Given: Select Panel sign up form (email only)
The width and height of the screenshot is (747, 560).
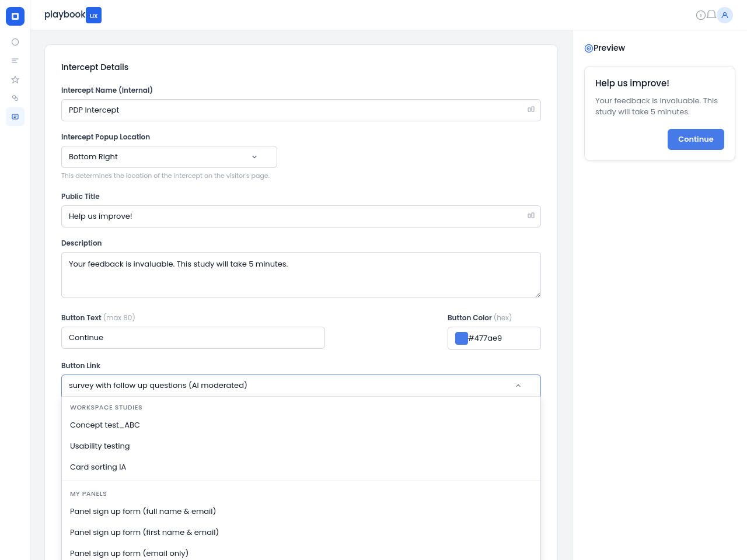Looking at the screenshot, I should [x=129, y=553].
